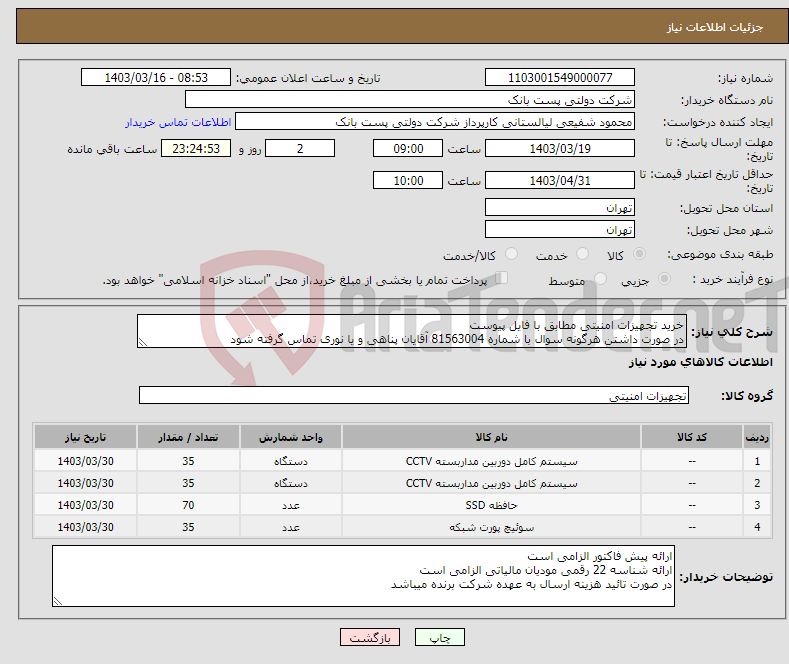Click the حافظه SSD item name
Viewport: 789px width, 664px height.
point(491,505)
